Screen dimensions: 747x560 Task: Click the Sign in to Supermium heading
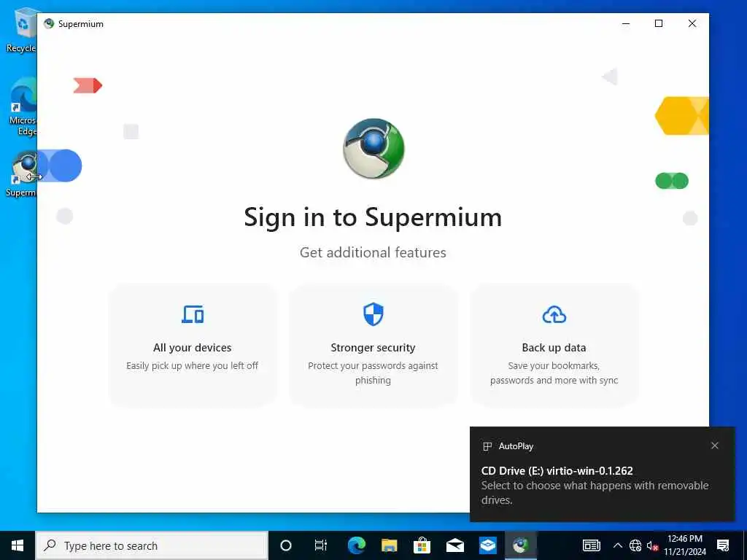[373, 217]
